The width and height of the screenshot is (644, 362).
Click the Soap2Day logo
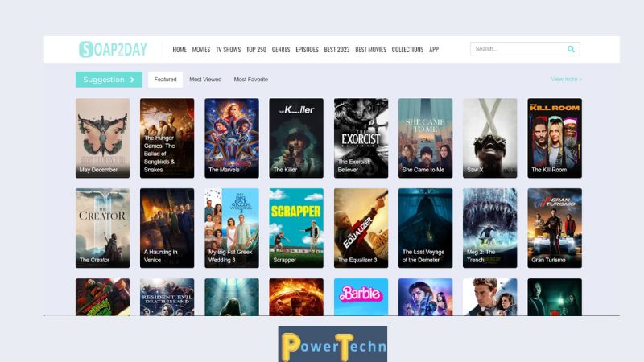click(x=113, y=50)
